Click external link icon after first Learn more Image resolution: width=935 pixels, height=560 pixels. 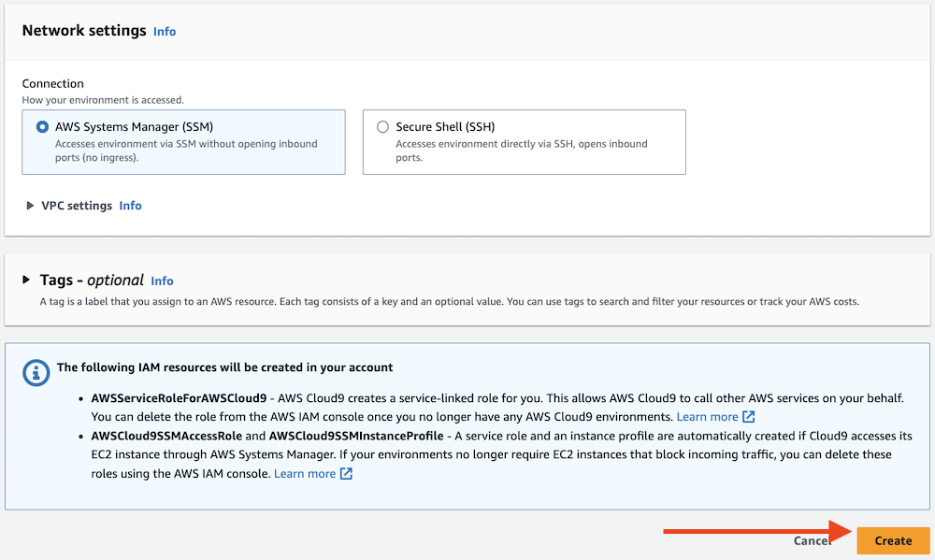(x=749, y=417)
